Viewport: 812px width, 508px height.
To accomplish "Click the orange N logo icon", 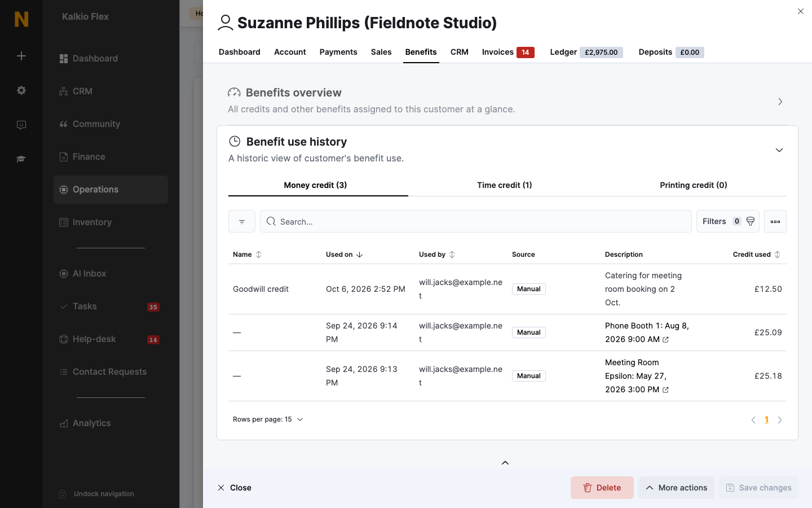I will (21, 19).
